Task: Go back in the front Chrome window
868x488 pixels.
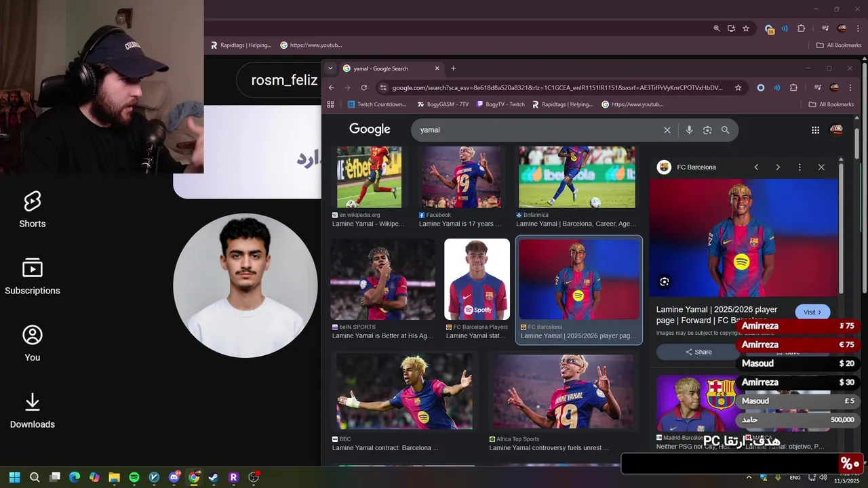Action: coord(332,87)
